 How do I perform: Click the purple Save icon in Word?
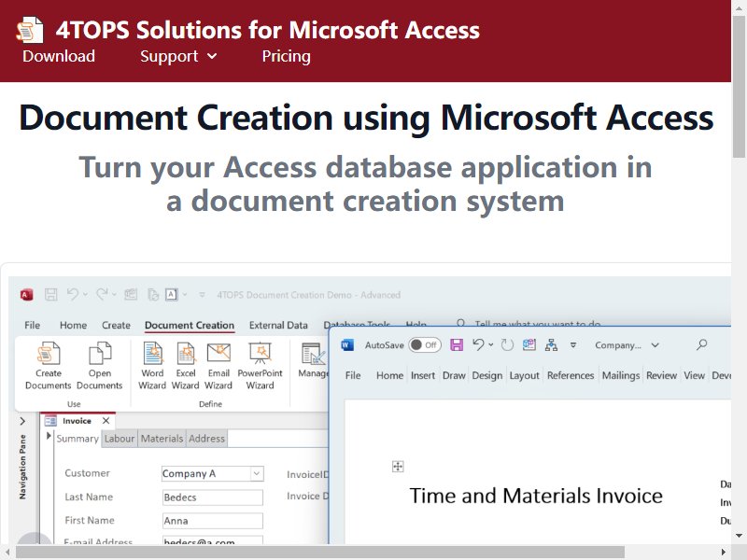click(x=457, y=344)
